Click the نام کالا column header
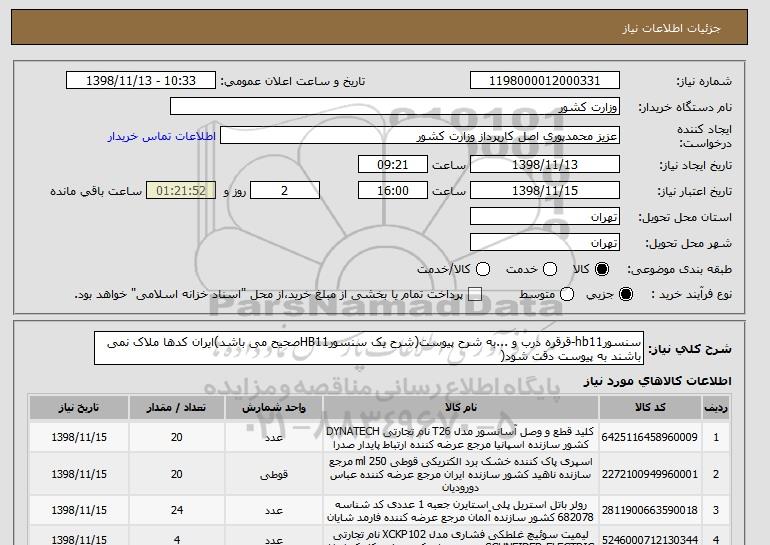Image resolution: width=770 pixels, height=545 pixels. tap(461, 408)
